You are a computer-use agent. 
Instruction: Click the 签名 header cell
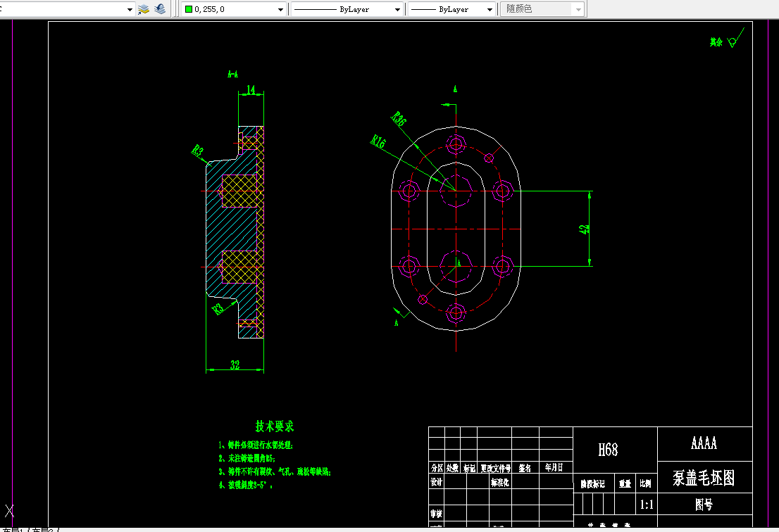coord(525,468)
